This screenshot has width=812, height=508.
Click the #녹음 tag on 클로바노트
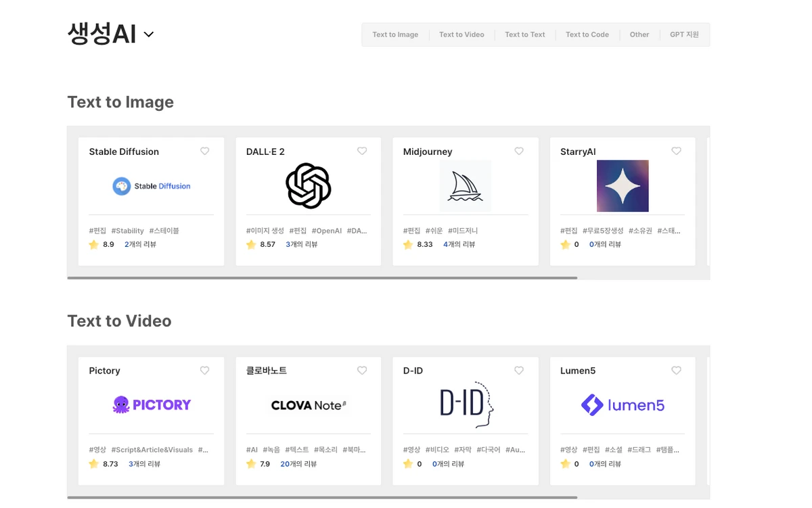[x=271, y=450]
